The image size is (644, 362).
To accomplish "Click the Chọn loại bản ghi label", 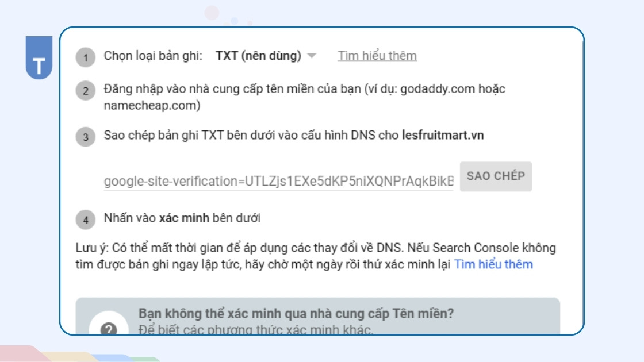I will [153, 56].
